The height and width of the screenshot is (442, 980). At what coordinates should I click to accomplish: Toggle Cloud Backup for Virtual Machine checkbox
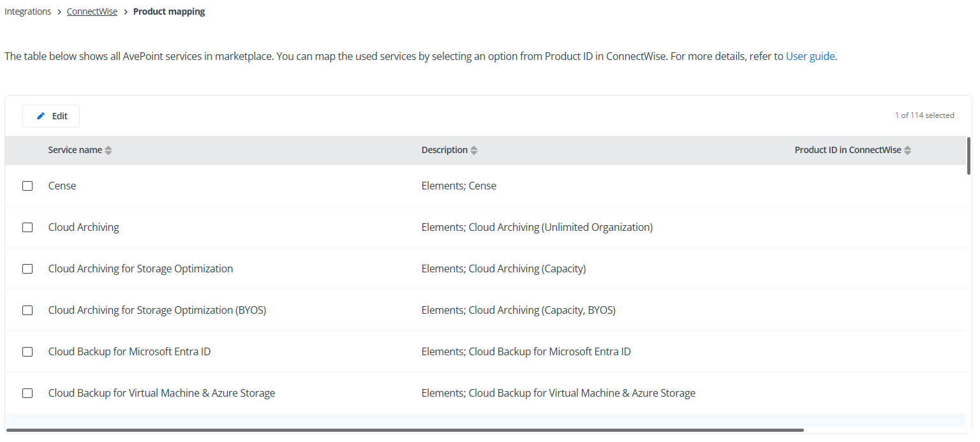click(27, 394)
